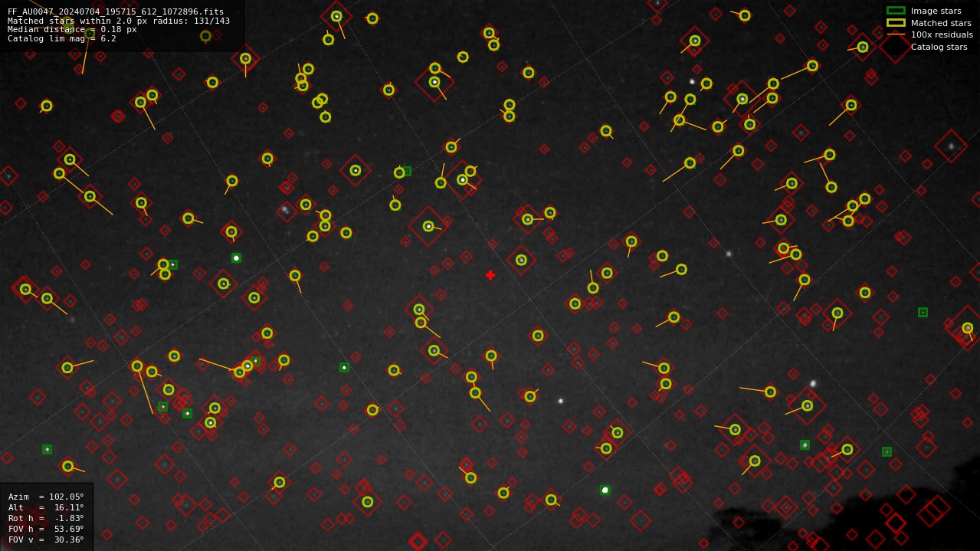Click the orange 100x residuals legend line

[x=896, y=34]
